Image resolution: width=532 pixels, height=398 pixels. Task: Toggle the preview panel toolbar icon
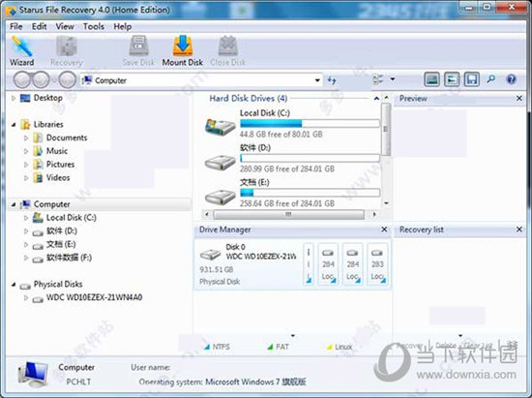point(432,79)
